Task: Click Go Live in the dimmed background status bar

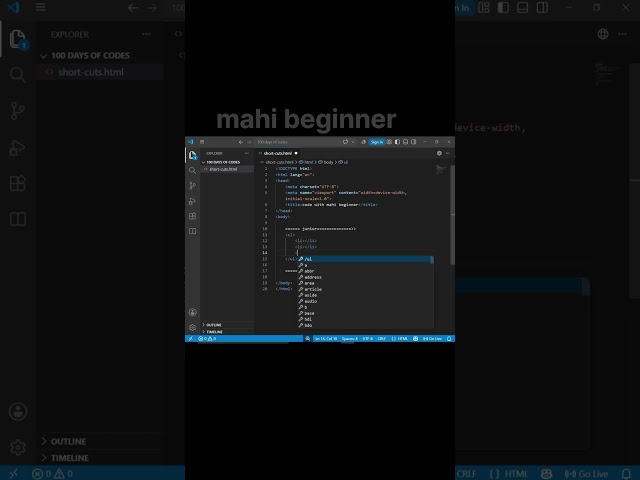Action: click(x=586, y=474)
